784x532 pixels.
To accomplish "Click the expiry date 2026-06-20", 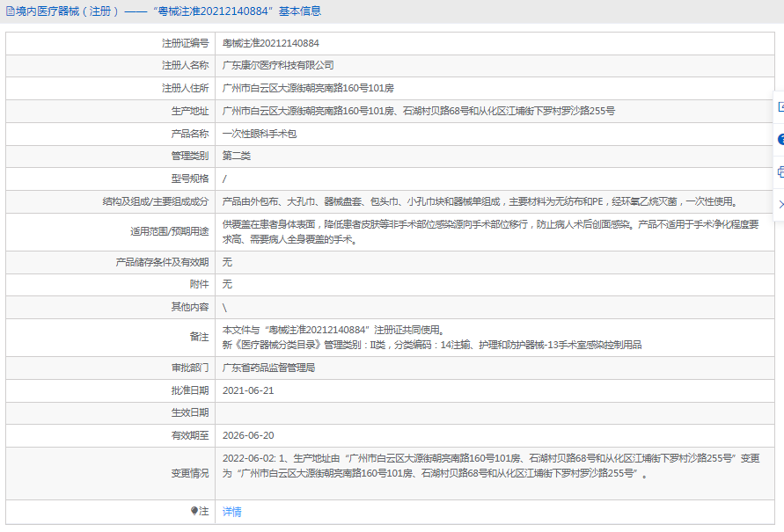I will tap(248, 435).
